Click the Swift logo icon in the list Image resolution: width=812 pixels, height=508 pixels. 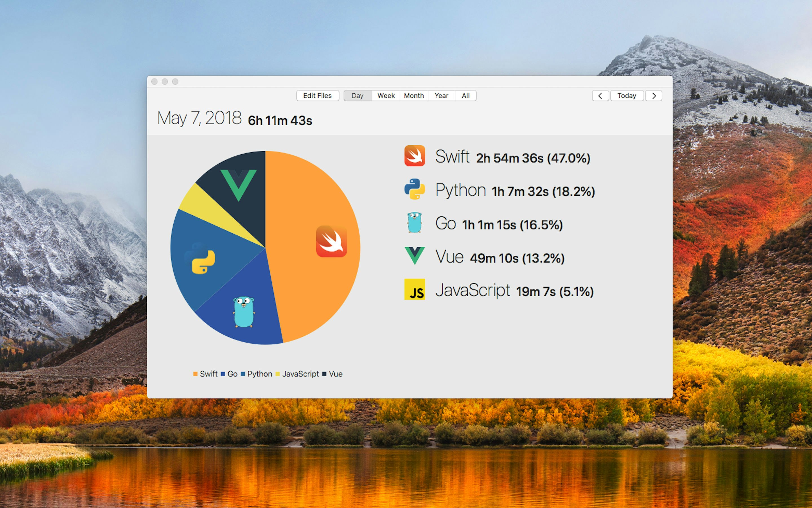(x=415, y=156)
